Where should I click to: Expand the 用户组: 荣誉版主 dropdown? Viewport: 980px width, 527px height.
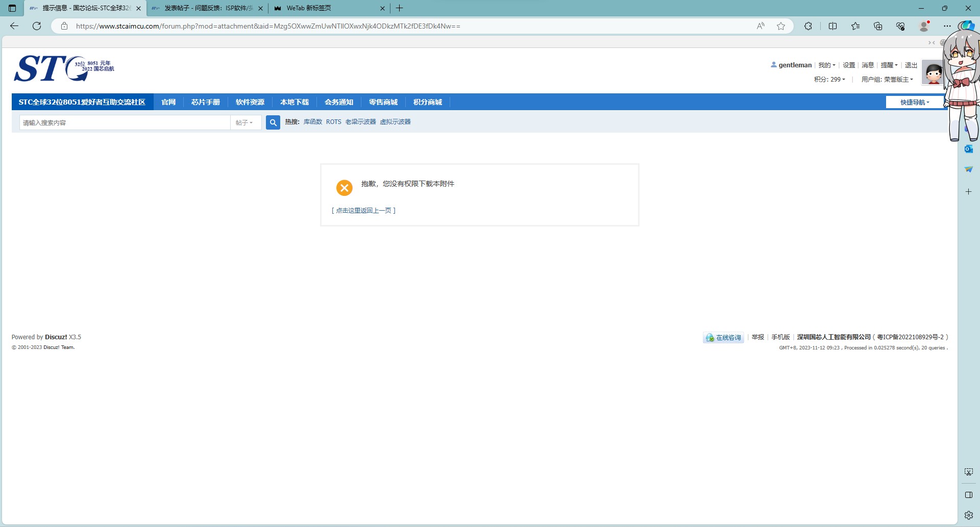(x=887, y=80)
